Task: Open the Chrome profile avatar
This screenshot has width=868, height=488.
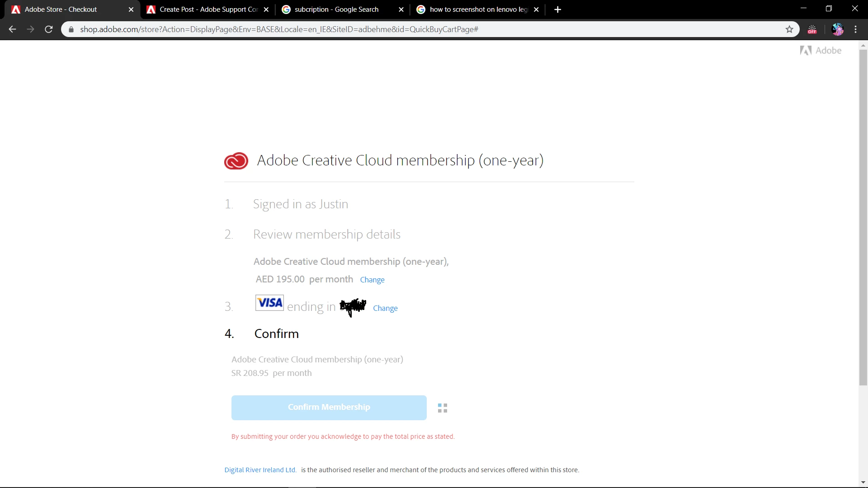Action: pyautogui.click(x=838, y=29)
